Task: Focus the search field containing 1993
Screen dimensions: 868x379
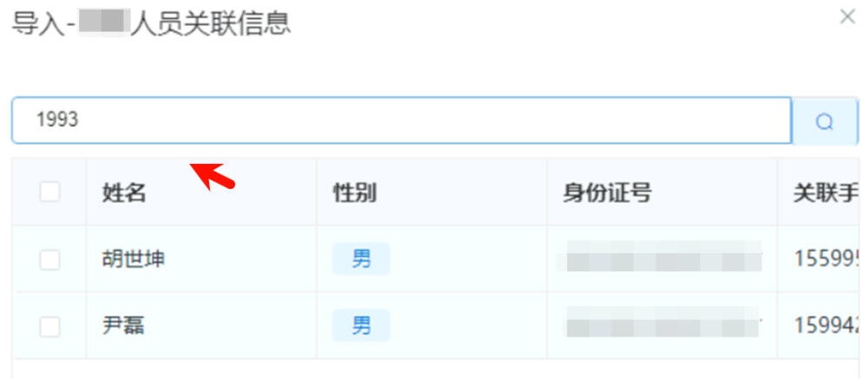Action: click(399, 121)
